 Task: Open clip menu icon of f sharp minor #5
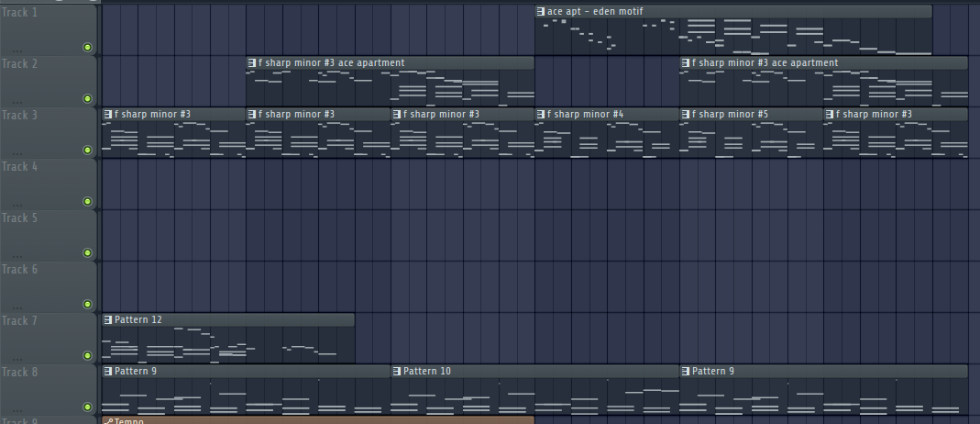[x=686, y=115]
